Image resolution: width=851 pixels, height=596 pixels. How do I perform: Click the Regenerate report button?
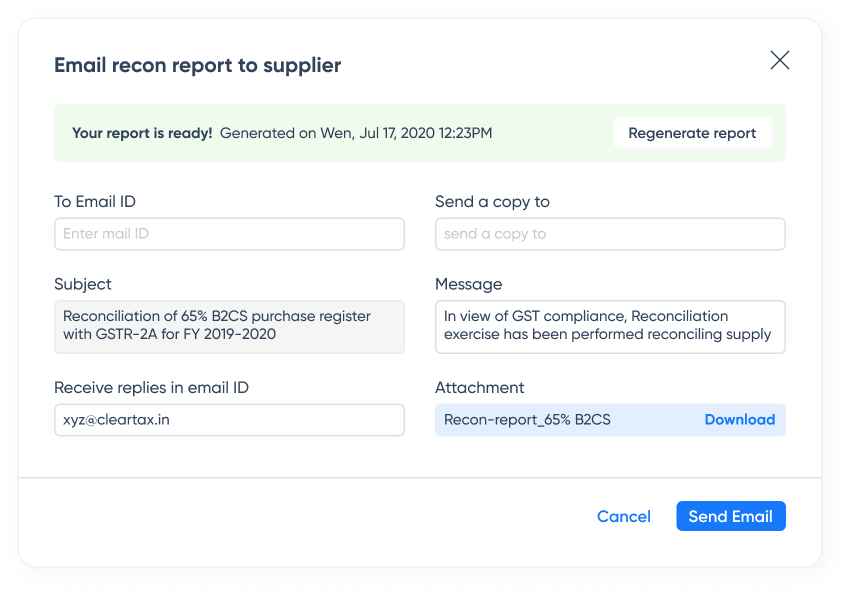[692, 132]
